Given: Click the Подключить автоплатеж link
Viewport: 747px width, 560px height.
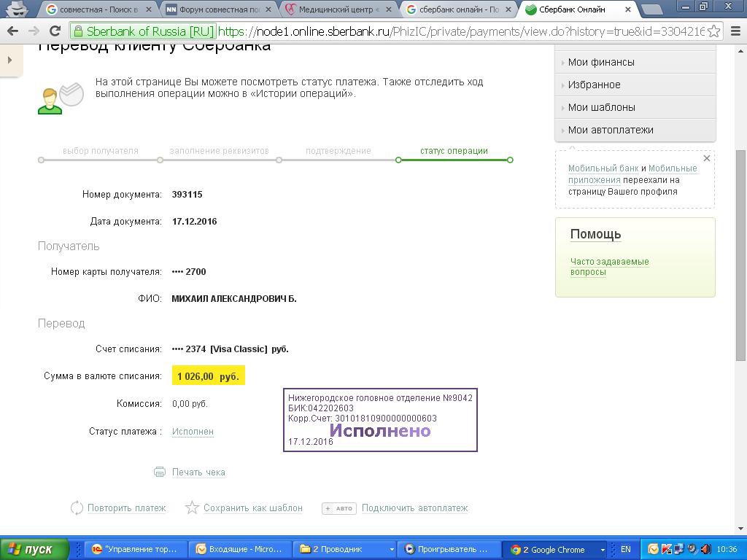Looking at the screenshot, I should [x=414, y=508].
